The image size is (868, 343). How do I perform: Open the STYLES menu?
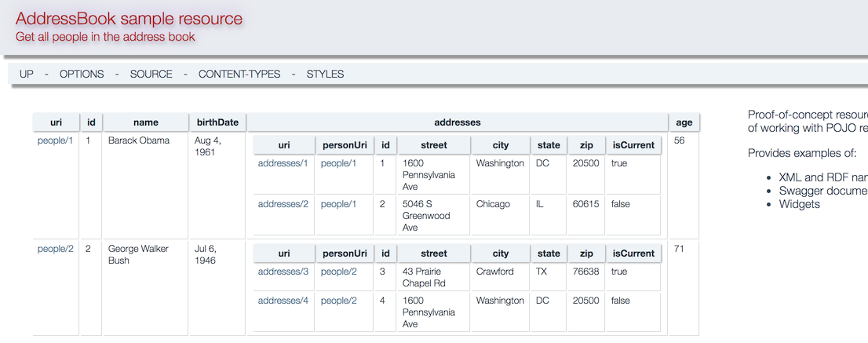tap(325, 74)
